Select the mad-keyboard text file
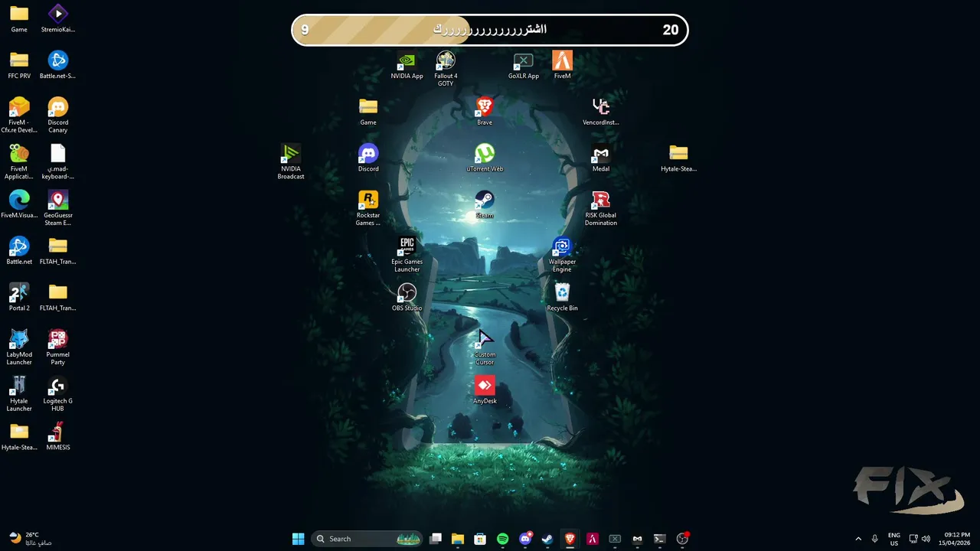Viewport: 980px width, 551px height. [58, 162]
